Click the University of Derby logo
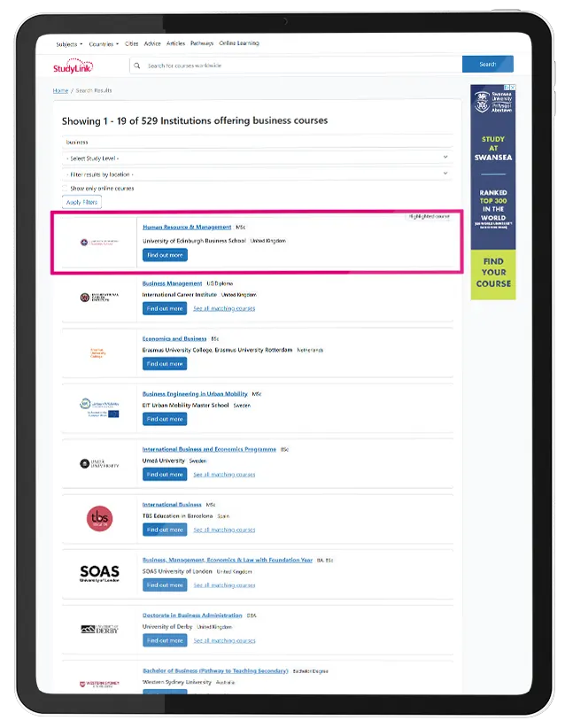 99,630
